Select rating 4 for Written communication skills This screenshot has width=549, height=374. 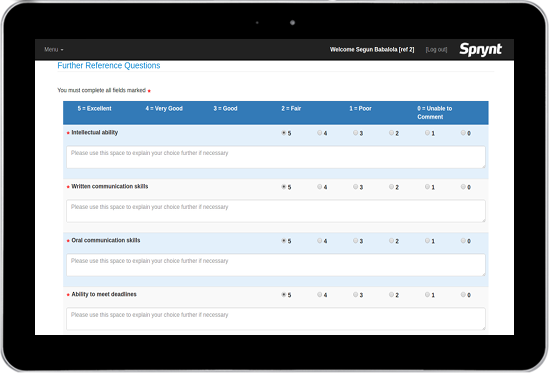click(x=320, y=187)
